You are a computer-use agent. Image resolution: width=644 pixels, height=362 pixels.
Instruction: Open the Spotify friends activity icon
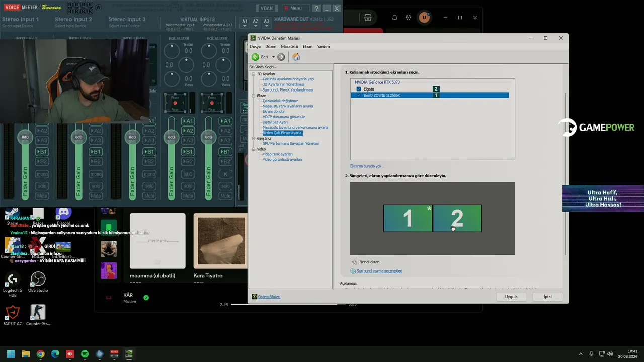(x=409, y=18)
